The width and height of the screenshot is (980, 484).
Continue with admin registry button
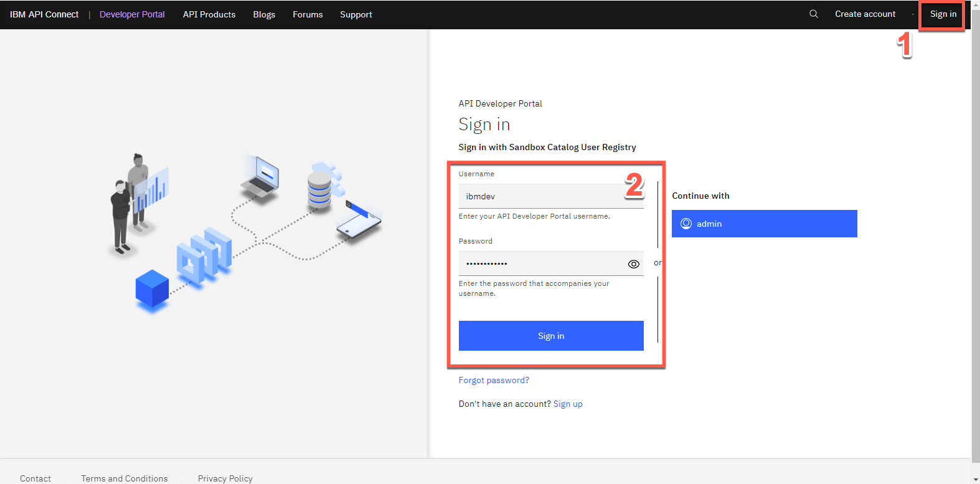coord(764,224)
